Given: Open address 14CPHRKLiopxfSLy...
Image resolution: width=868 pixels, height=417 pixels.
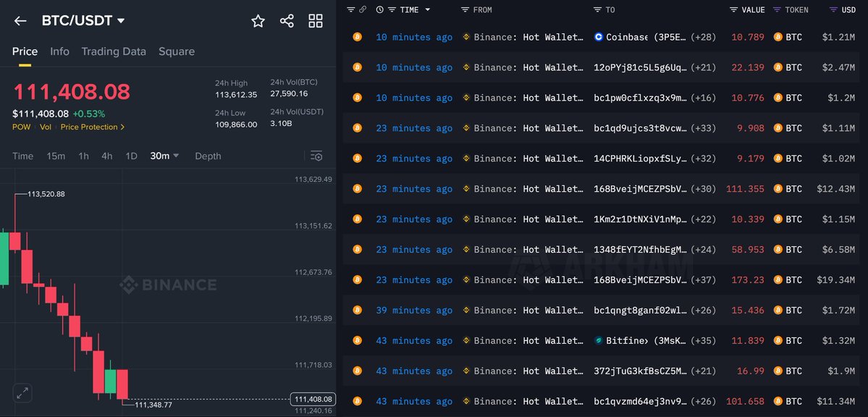Looking at the screenshot, I should click(x=641, y=159).
